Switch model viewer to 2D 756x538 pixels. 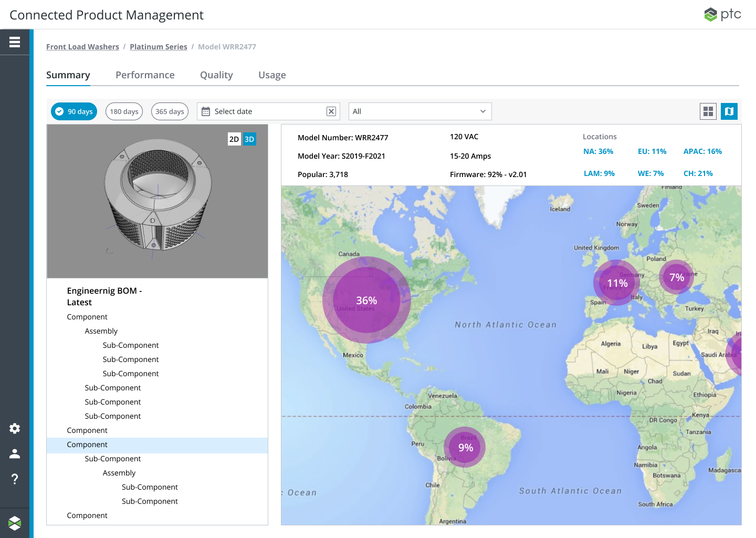point(234,139)
